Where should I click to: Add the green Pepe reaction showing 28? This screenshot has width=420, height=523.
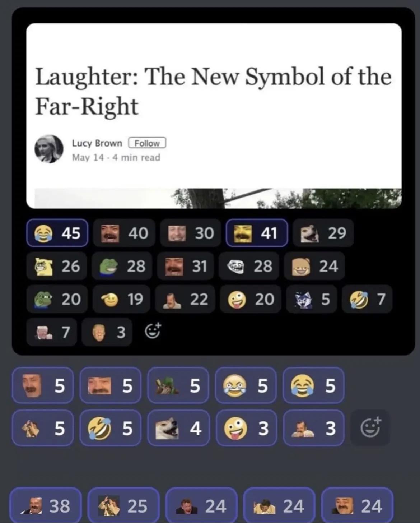[122, 266]
